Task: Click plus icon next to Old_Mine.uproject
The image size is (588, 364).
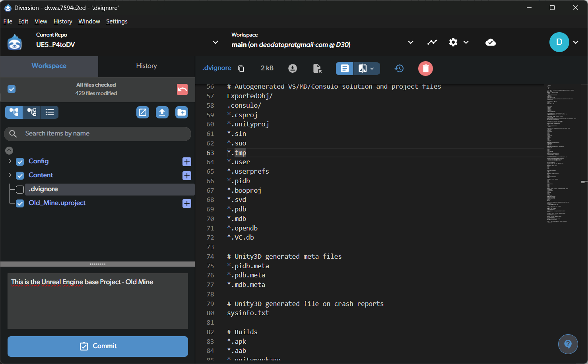Action: tap(187, 203)
